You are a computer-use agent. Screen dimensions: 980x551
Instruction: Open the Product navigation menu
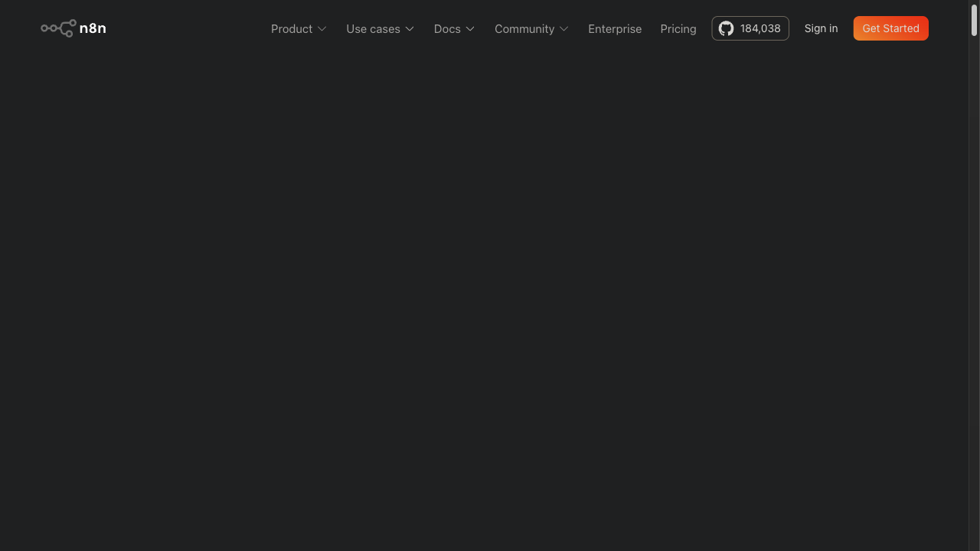tap(292, 28)
